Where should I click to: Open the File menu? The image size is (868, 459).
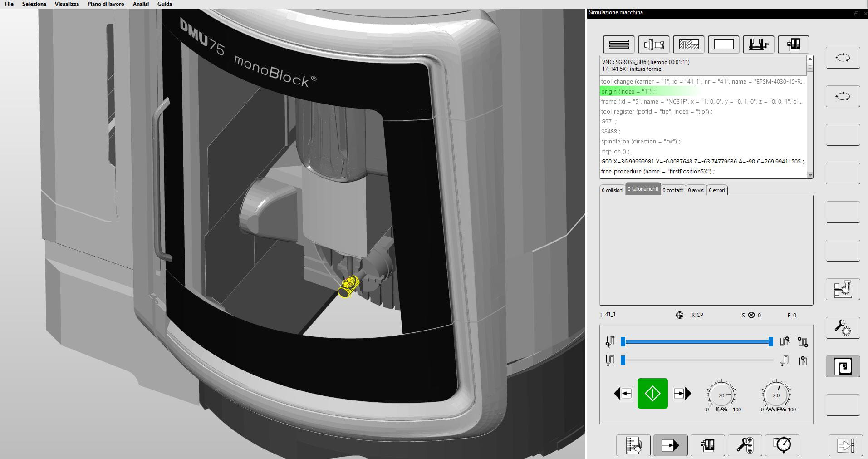pyautogui.click(x=9, y=4)
